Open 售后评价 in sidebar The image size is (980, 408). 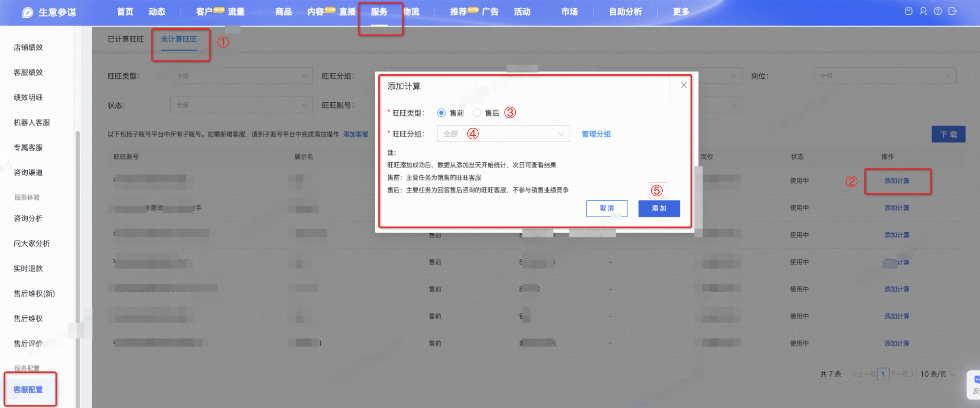coord(28,344)
